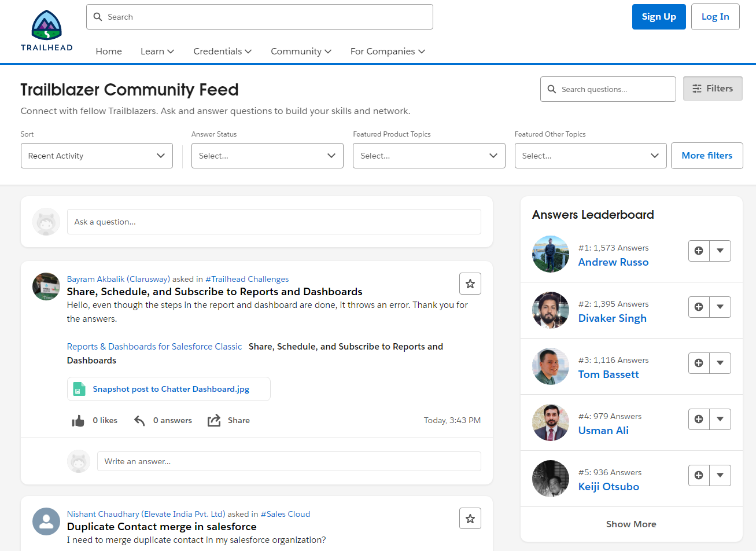Open the Andrew Russo name link
Image resolution: width=756 pixels, height=551 pixels.
614,262
